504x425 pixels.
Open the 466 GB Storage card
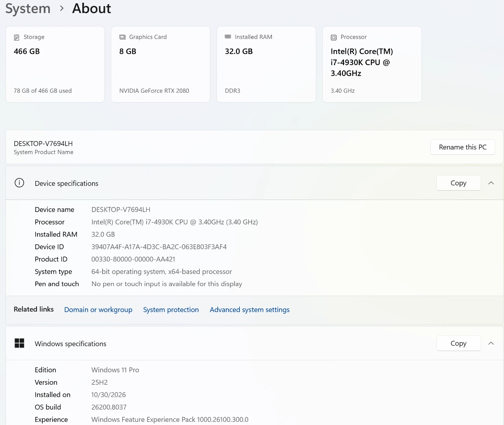click(55, 64)
